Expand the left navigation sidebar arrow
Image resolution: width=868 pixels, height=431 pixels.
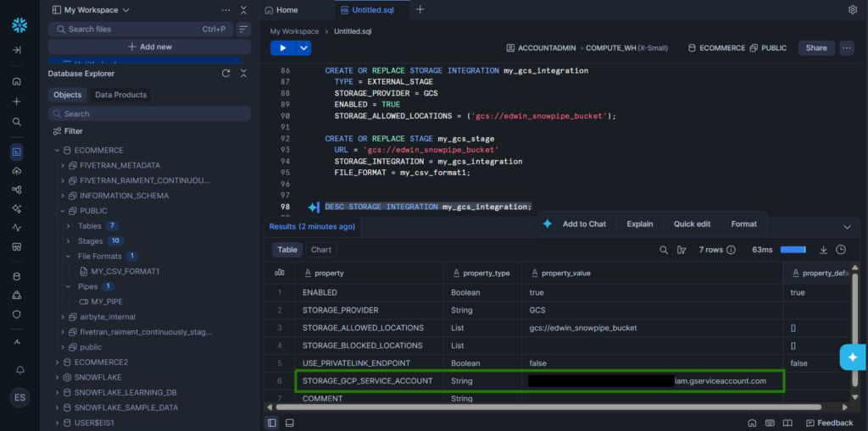click(17, 50)
